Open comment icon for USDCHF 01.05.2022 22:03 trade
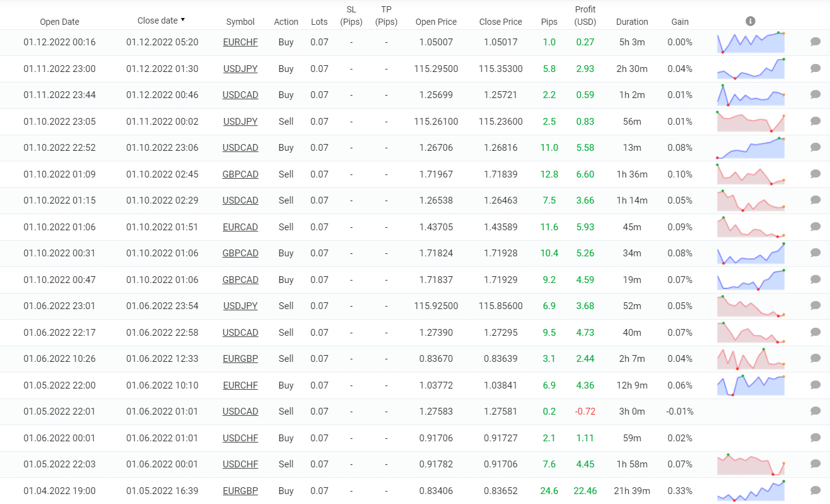 (x=816, y=464)
